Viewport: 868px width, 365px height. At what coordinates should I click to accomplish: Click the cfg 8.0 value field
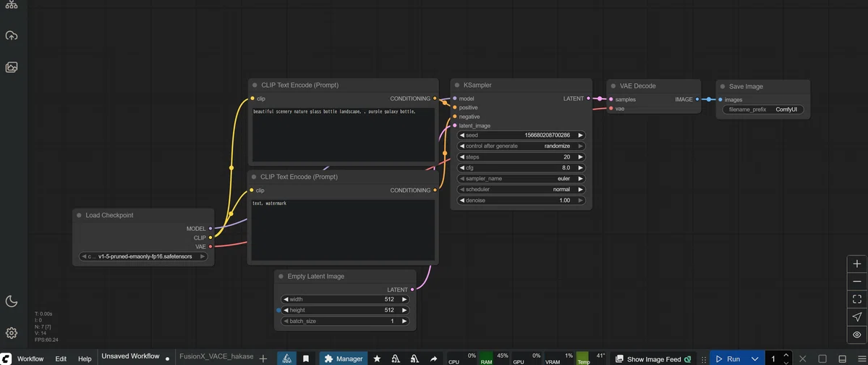click(x=521, y=167)
